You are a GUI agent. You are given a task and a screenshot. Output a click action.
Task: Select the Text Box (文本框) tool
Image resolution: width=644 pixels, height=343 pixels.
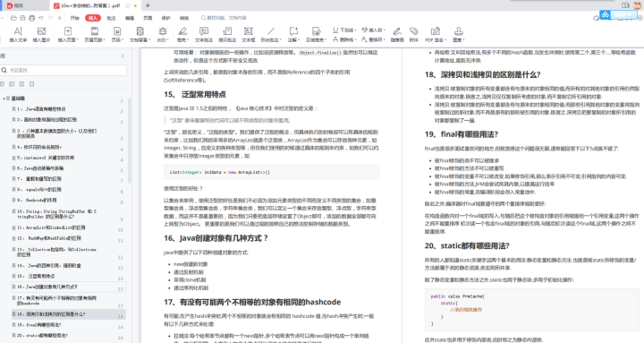[249, 35]
